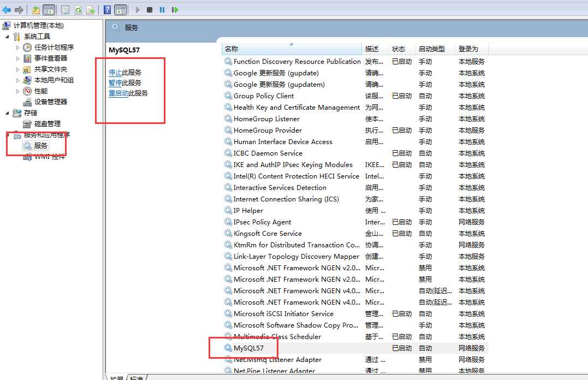The height and width of the screenshot is (380, 588).
Task: Open Help with the question mark icon
Action: click(x=107, y=10)
